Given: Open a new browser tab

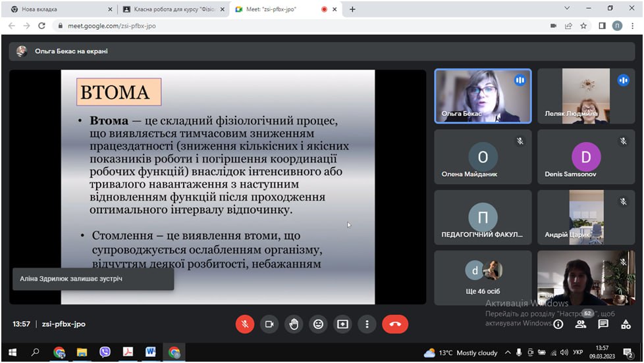Looking at the screenshot, I should pyautogui.click(x=353, y=9).
